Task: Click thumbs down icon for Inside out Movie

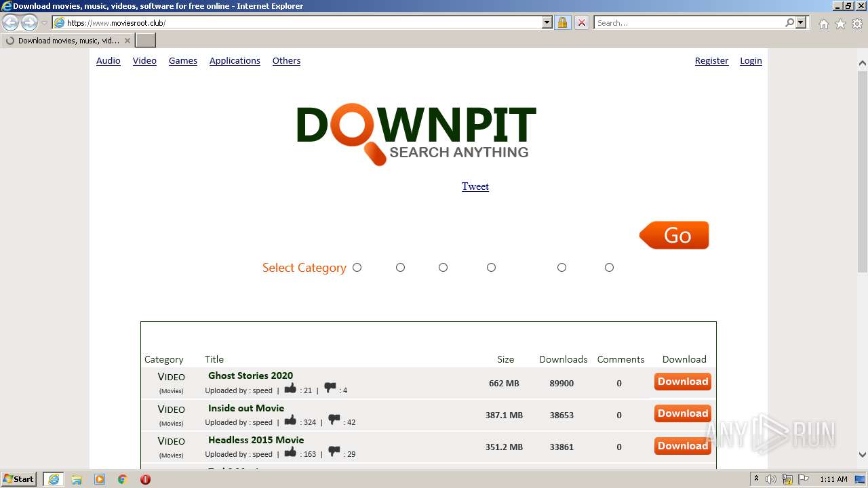Action: [334, 420]
